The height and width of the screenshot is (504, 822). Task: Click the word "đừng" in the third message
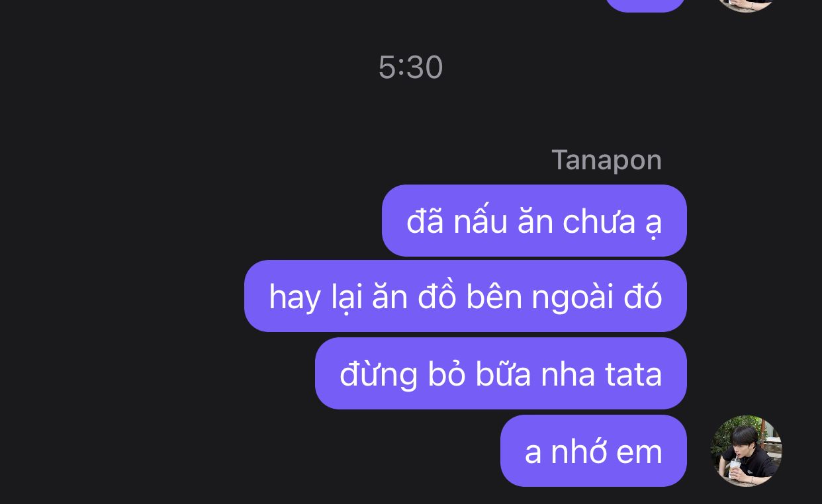(379, 376)
